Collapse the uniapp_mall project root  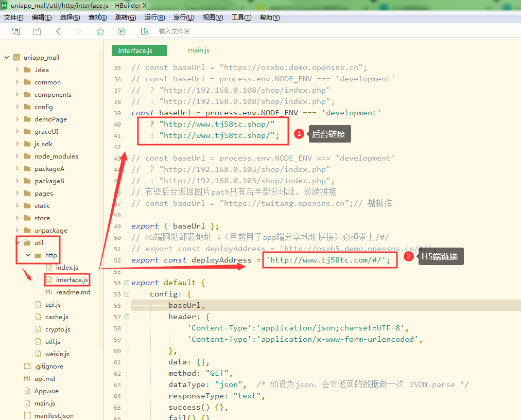click(7, 58)
